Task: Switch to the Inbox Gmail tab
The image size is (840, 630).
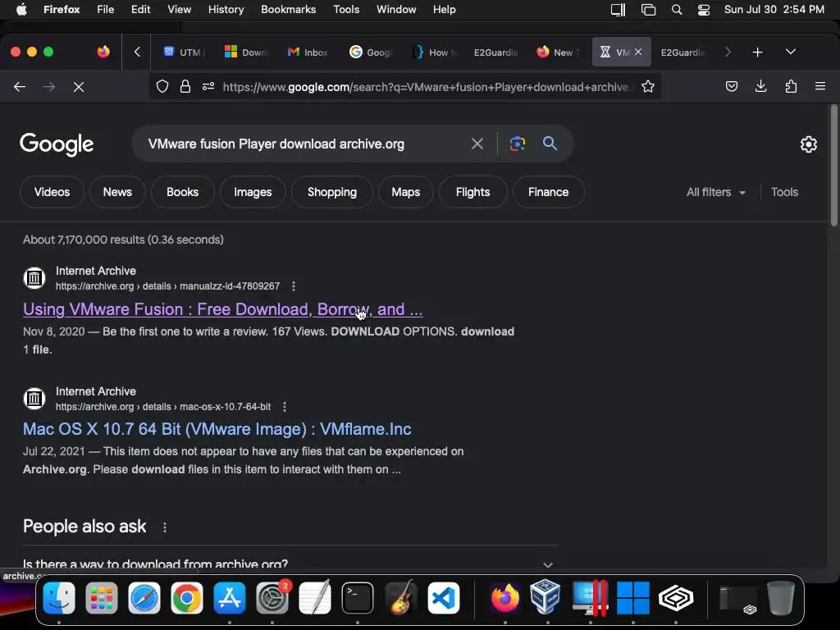Action: pos(308,52)
